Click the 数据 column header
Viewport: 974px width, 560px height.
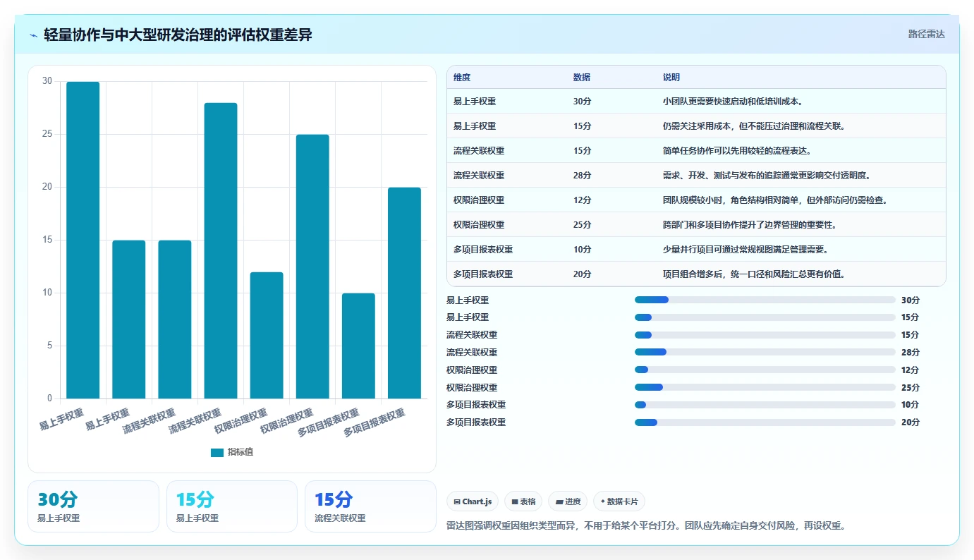(582, 78)
